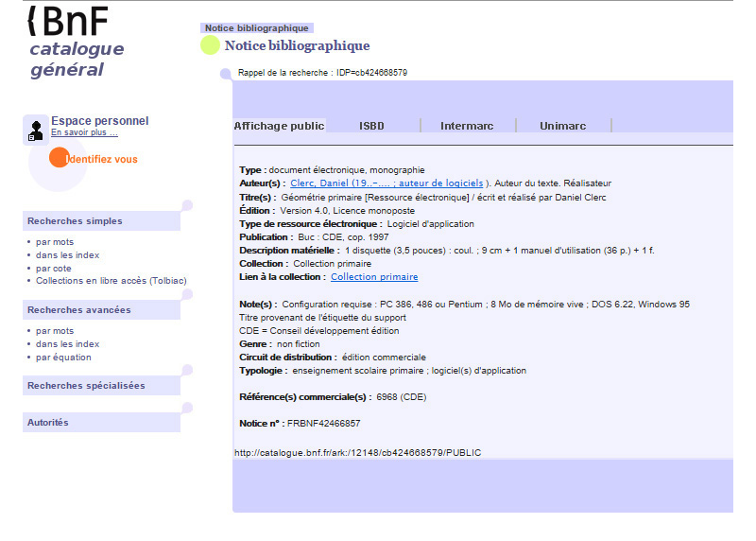
Task: Click the Genre value non fiction
Action: tap(298, 344)
